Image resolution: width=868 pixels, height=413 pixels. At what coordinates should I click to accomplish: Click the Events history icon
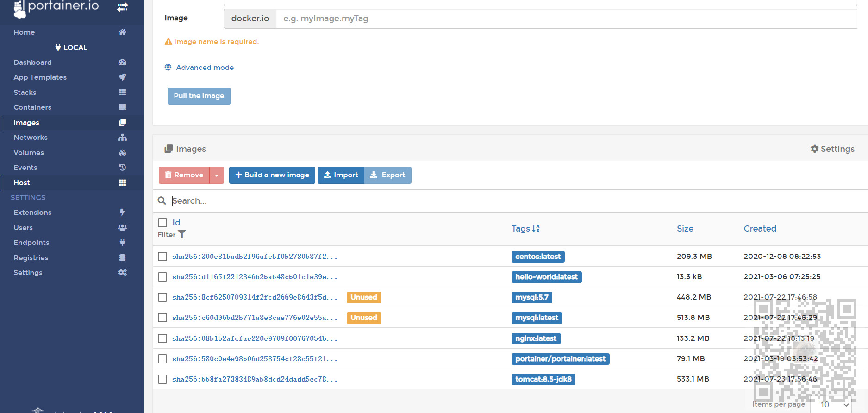coord(122,167)
